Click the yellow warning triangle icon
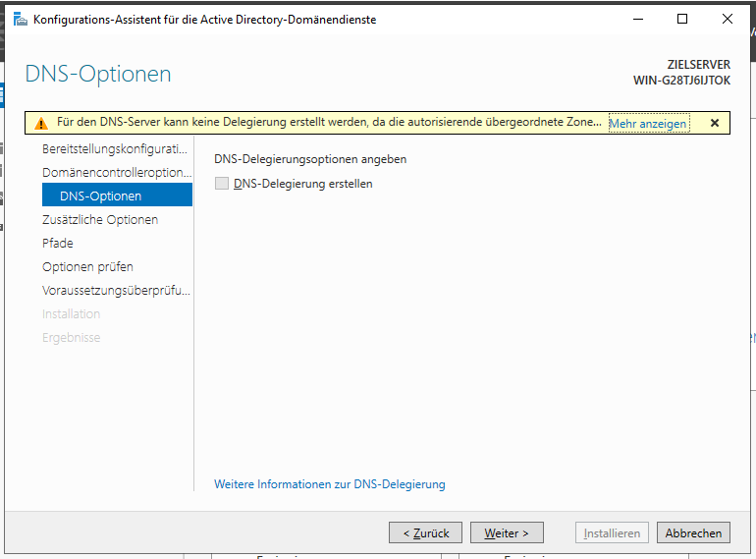This screenshot has height=559, width=756. 41,124
